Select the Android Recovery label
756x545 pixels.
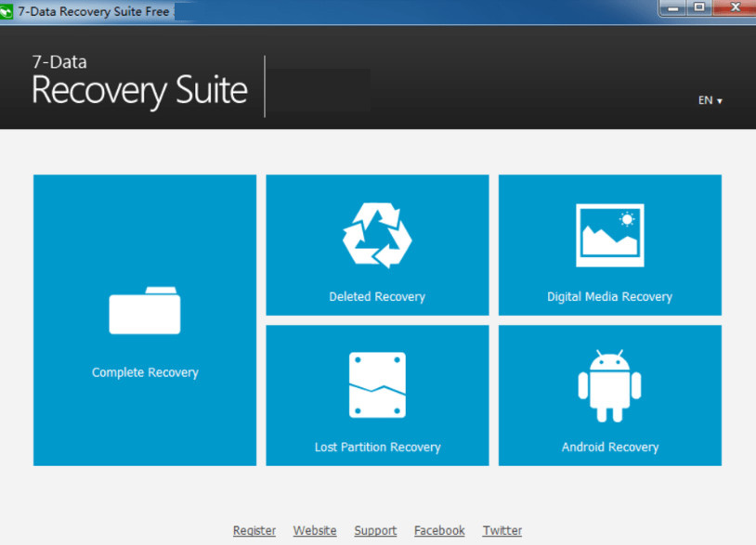pyautogui.click(x=610, y=448)
